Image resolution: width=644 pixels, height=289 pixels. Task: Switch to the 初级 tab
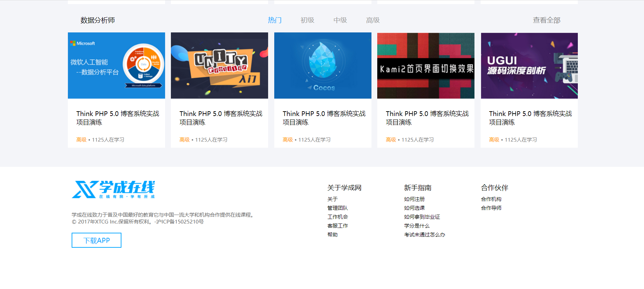[x=307, y=20]
